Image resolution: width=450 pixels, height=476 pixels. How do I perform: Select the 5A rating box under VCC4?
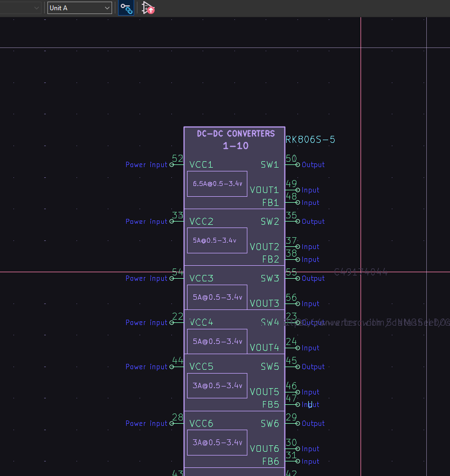217,342
